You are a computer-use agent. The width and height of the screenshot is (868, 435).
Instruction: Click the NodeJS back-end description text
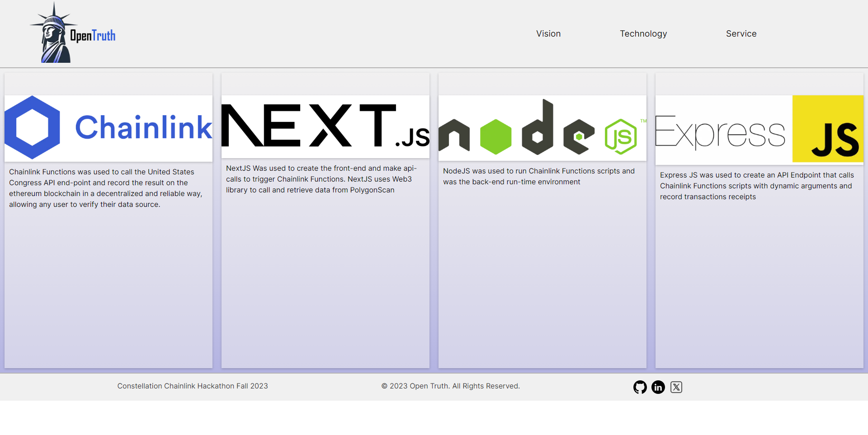point(539,177)
